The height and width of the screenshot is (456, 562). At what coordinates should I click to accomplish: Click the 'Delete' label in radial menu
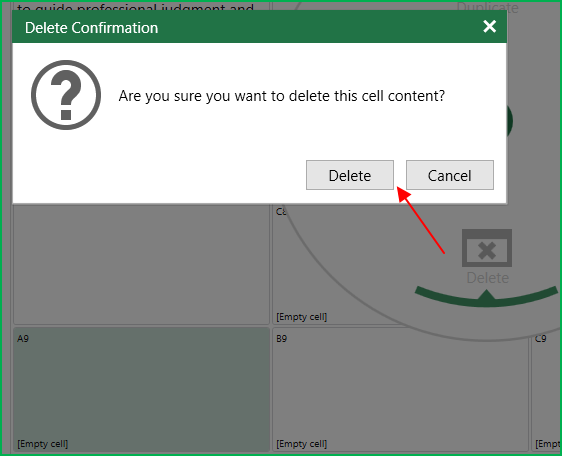(x=487, y=278)
